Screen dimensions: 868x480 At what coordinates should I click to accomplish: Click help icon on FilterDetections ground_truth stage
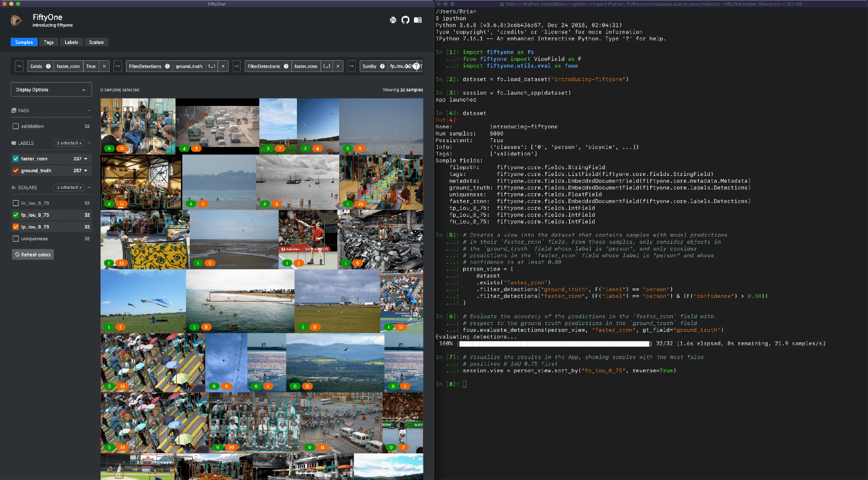(167, 66)
